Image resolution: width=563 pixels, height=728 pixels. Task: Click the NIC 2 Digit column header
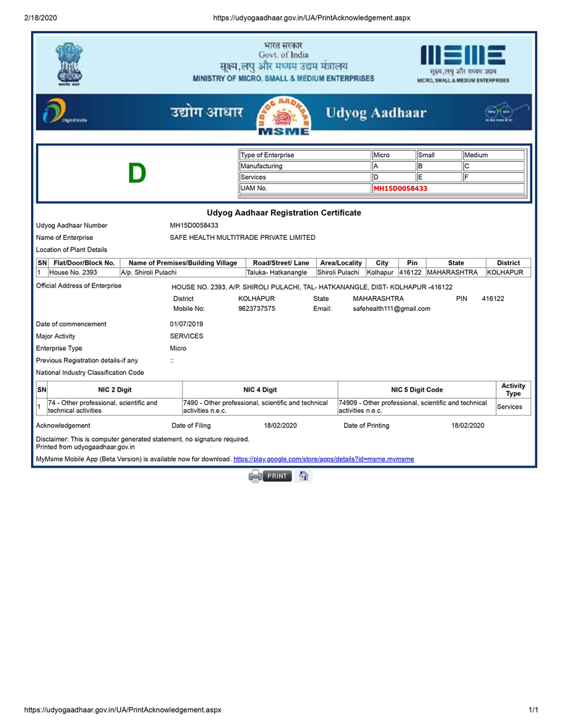115,390
